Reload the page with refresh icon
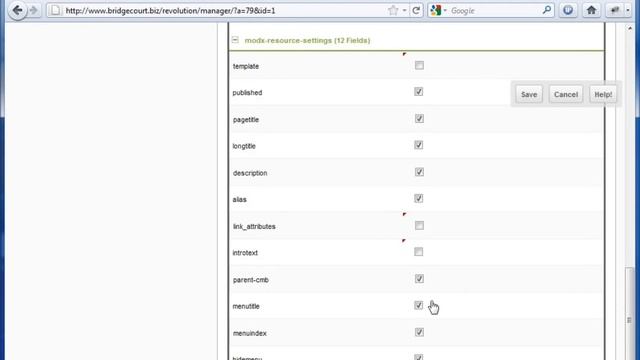 point(416,11)
